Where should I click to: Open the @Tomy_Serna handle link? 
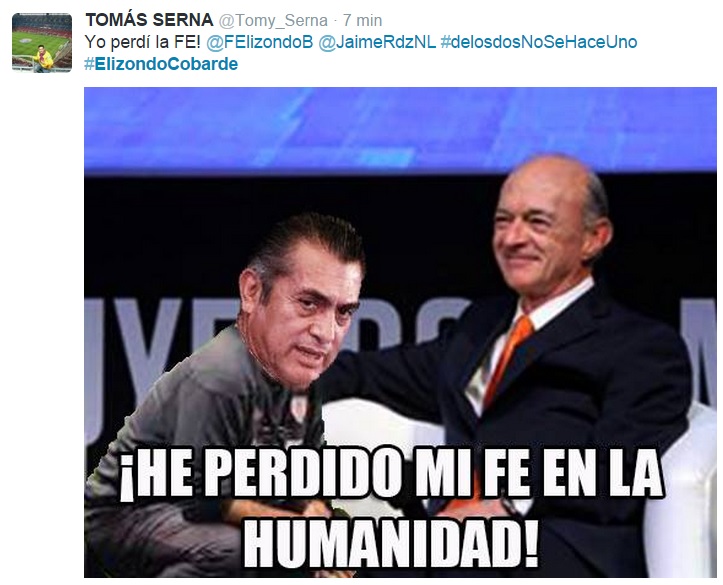click(273, 21)
